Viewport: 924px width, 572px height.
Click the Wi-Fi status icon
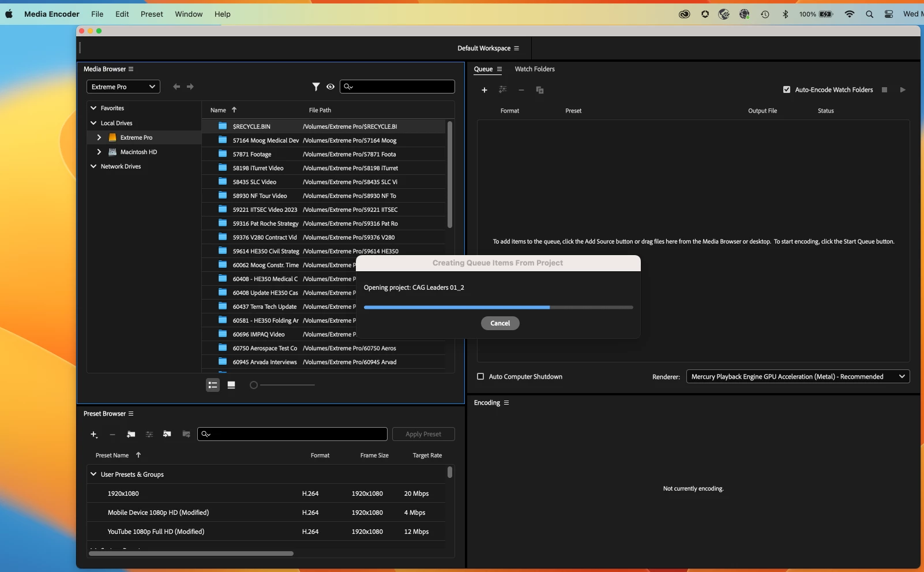tap(850, 14)
